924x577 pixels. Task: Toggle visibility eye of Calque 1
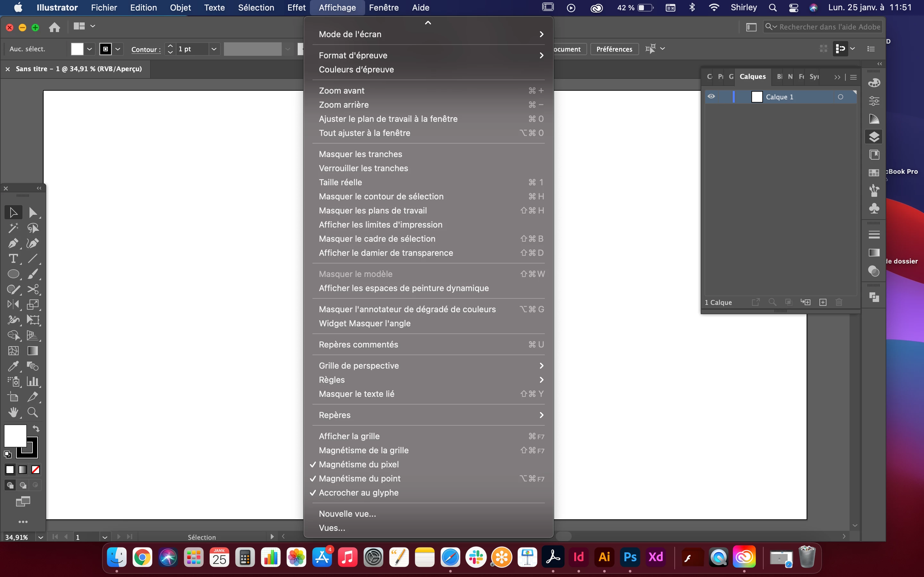(711, 96)
